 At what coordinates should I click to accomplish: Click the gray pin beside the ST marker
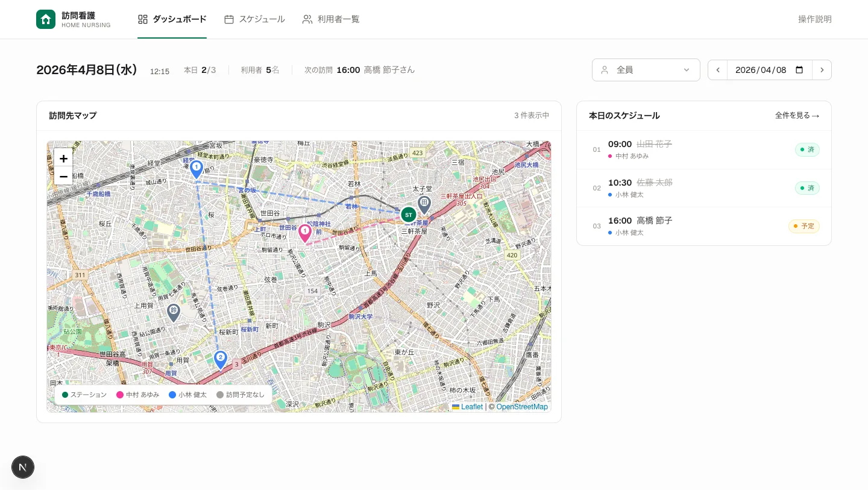(x=424, y=205)
